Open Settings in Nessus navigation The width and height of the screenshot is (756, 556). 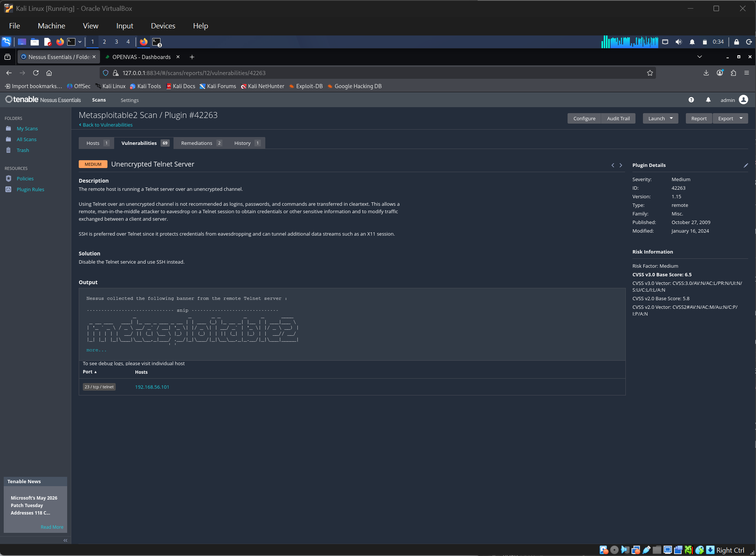click(129, 100)
